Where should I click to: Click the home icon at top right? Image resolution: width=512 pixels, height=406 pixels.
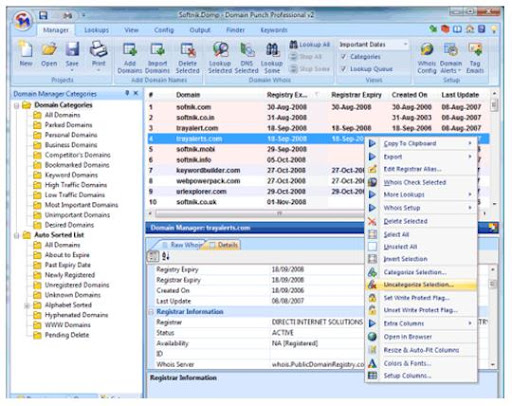[x=470, y=29]
